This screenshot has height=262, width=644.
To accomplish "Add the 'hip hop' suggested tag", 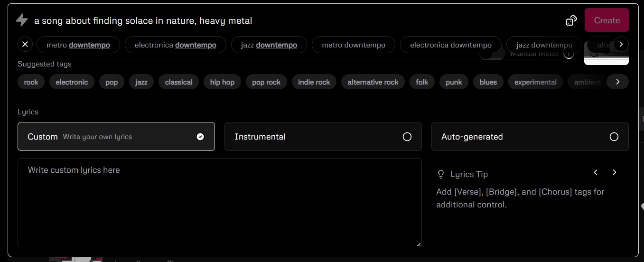I will [222, 82].
